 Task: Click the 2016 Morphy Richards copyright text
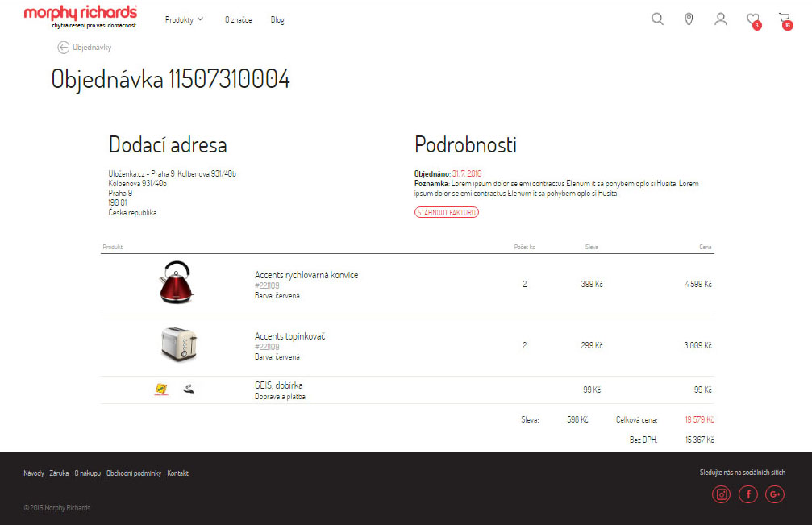click(x=57, y=508)
